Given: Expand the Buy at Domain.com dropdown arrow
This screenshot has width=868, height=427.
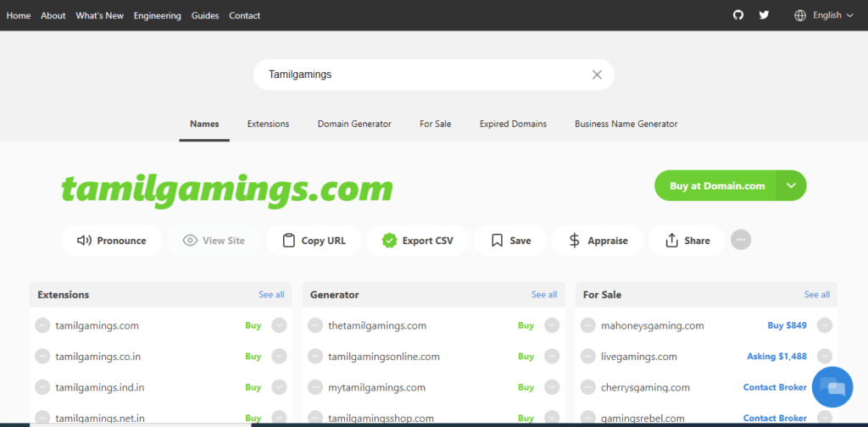Looking at the screenshot, I should pos(791,186).
